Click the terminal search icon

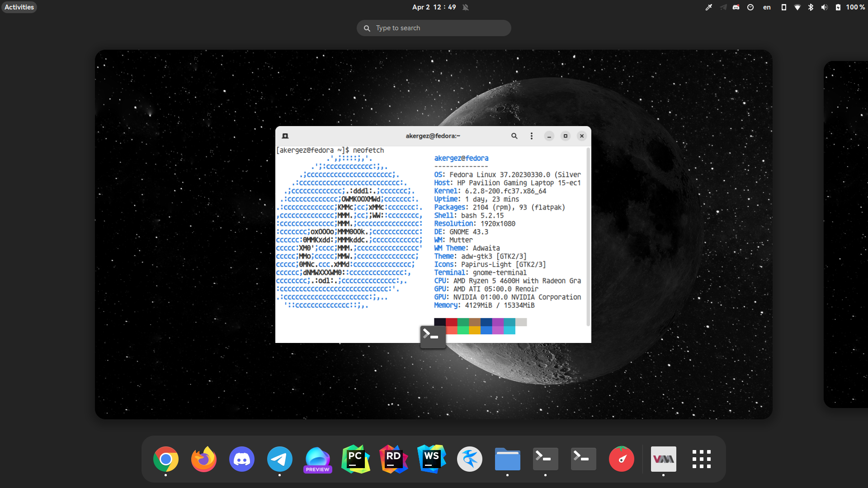pyautogui.click(x=514, y=136)
